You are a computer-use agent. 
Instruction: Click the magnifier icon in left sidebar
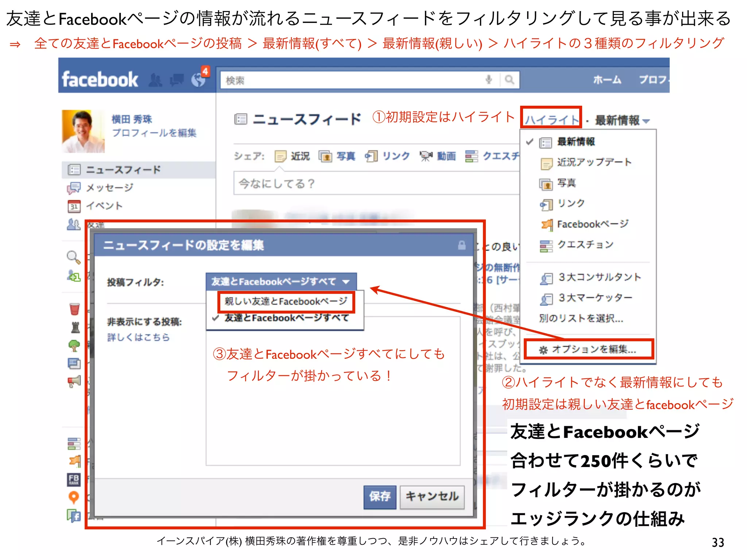(x=74, y=257)
